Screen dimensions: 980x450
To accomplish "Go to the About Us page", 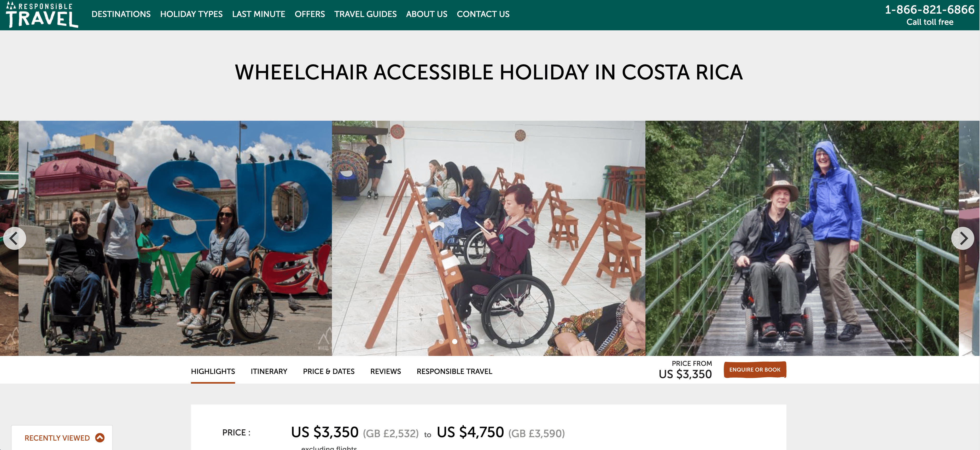I will pyautogui.click(x=427, y=14).
